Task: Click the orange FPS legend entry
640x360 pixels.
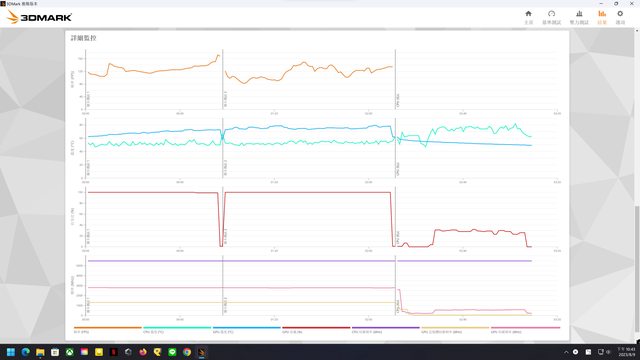Action: (108, 330)
